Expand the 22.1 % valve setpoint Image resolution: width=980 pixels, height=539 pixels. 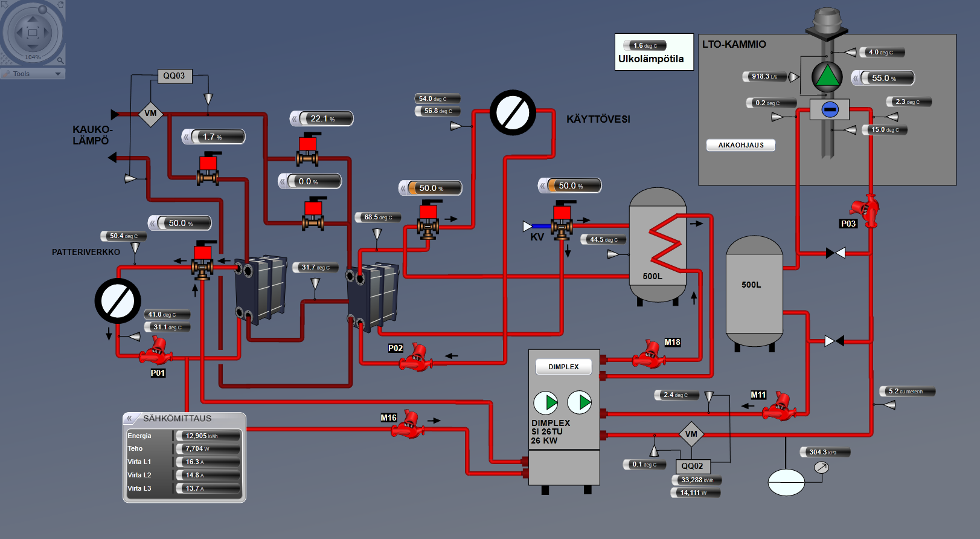(x=296, y=119)
